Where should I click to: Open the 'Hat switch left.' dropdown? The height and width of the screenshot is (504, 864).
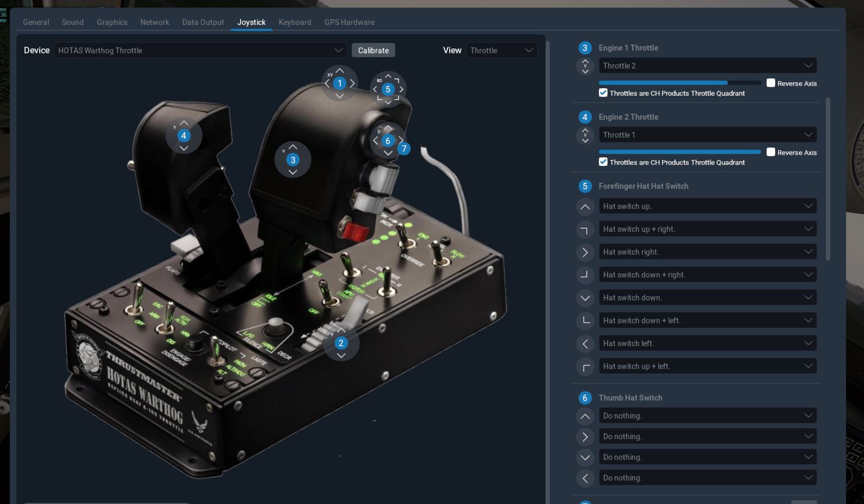click(x=707, y=343)
